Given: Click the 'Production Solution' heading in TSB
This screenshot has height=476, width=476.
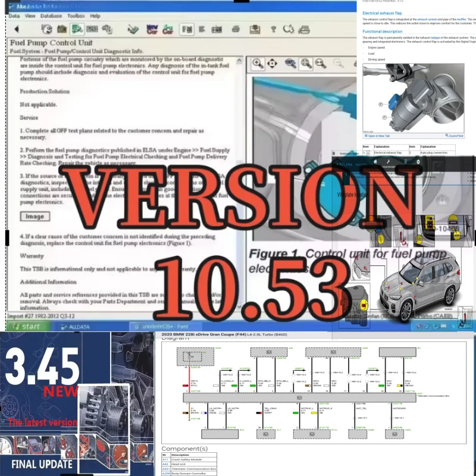Looking at the screenshot, I should 45,92.
